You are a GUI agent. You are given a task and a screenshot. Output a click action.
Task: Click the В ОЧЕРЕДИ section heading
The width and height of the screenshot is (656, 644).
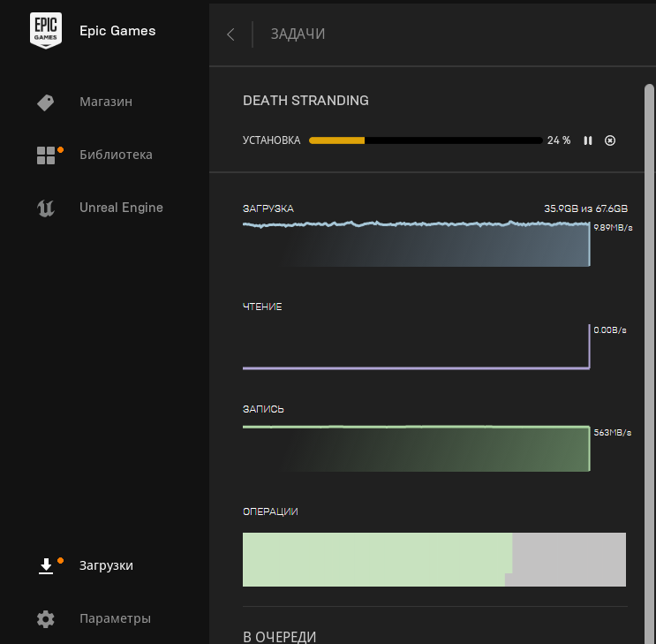[280, 637]
